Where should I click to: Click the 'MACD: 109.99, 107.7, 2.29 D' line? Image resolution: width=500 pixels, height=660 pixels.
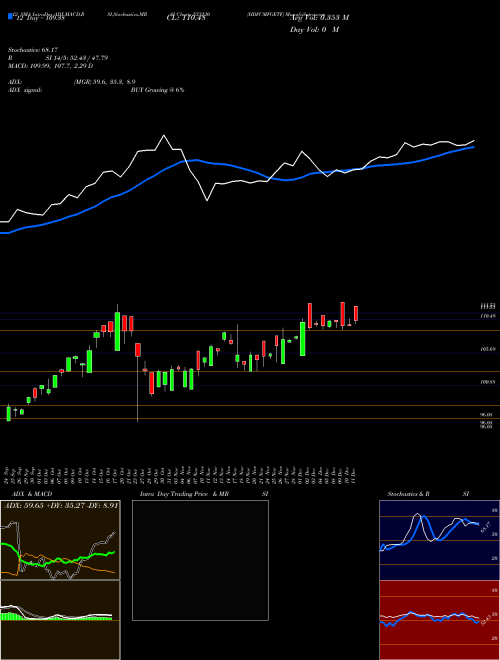pyautogui.click(x=51, y=66)
